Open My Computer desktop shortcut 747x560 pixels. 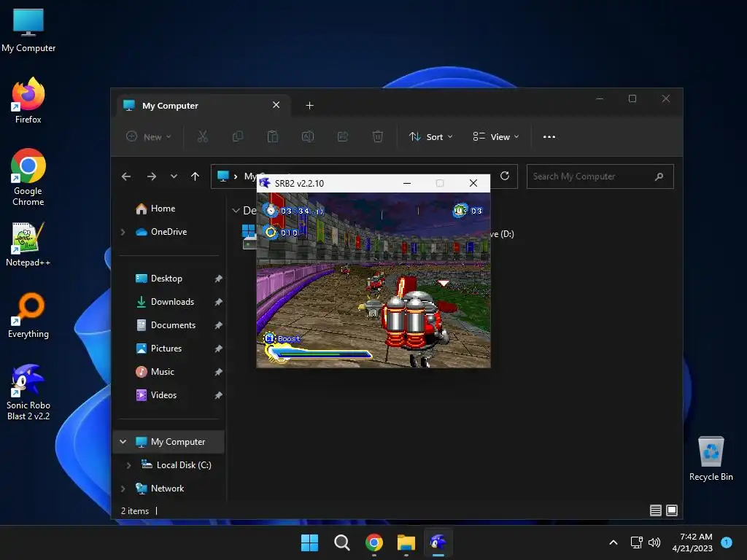(28, 31)
